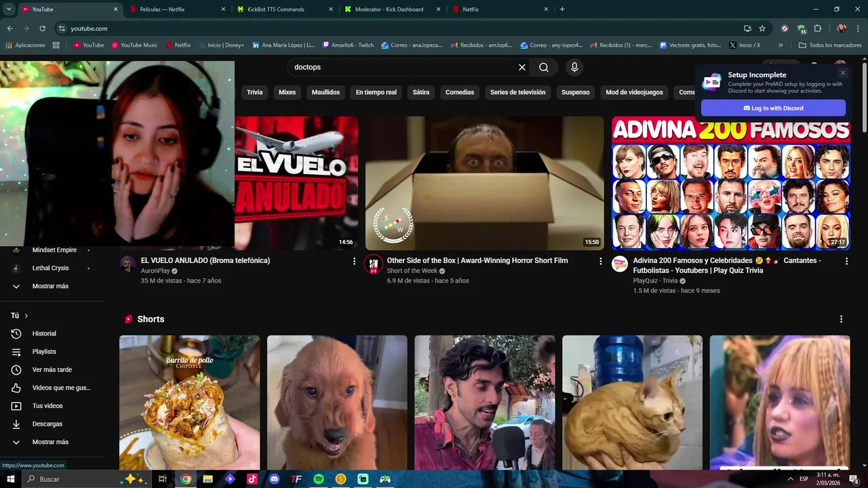
Task: Open the PlayQuiz channel avatar
Action: click(620, 264)
